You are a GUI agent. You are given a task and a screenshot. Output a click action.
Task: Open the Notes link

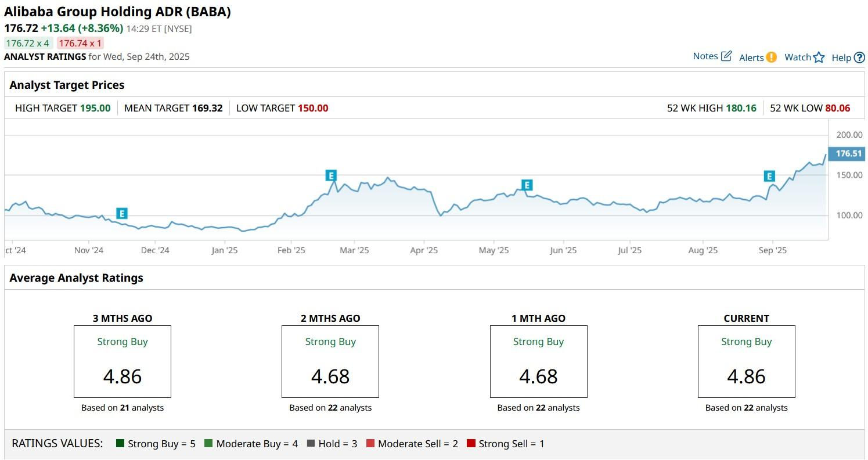pyautogui.click(x=705, y=56)
